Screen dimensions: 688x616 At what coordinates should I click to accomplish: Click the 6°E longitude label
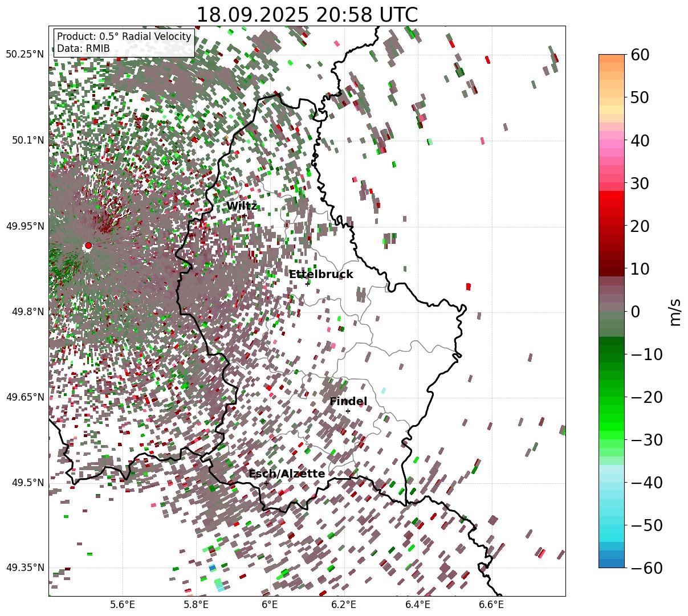click(270, 604)
